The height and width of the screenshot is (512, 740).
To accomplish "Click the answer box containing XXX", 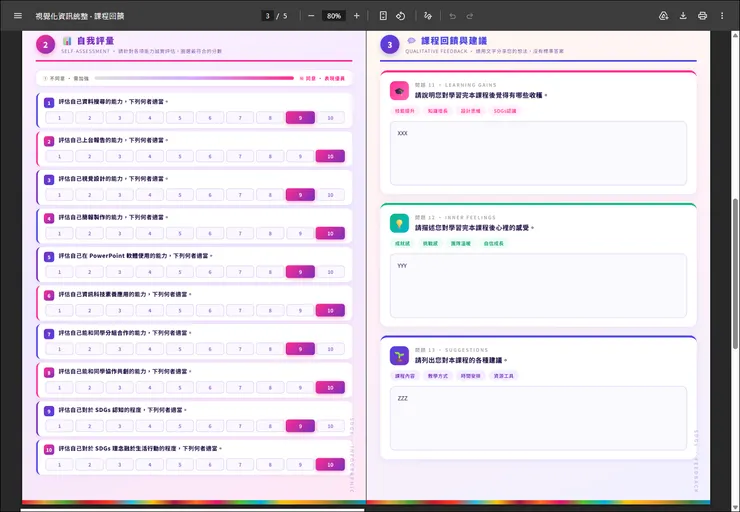I will [538, 153].
